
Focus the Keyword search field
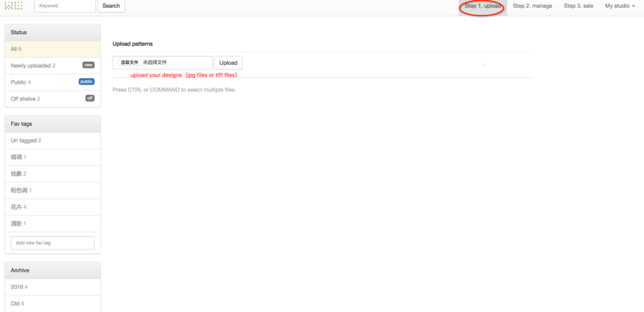click(x=65, y=6)
